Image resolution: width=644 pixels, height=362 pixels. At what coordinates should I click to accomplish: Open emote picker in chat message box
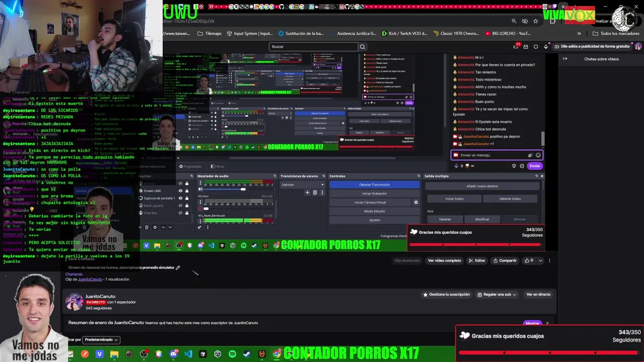(x=538, y=155)
